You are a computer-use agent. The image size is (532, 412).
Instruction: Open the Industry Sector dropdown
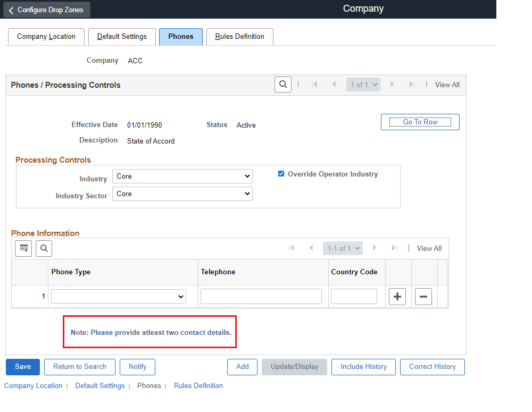[x=182, y=194]
